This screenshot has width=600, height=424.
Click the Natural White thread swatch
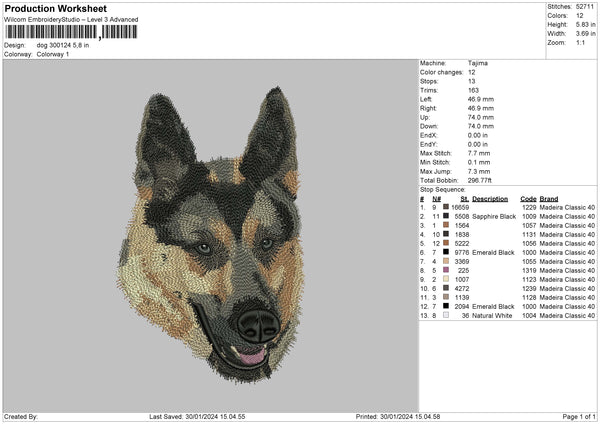(446, 315)
